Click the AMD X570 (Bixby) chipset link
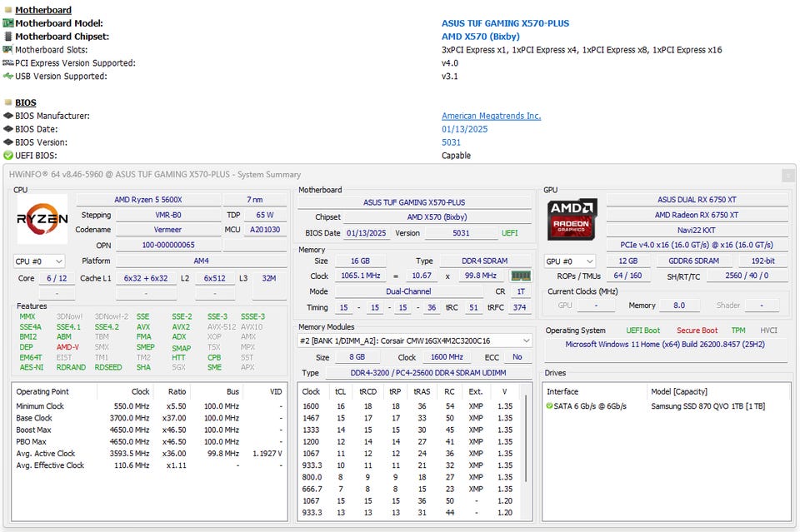Screen dimensions: 800x532 [481, 36]
